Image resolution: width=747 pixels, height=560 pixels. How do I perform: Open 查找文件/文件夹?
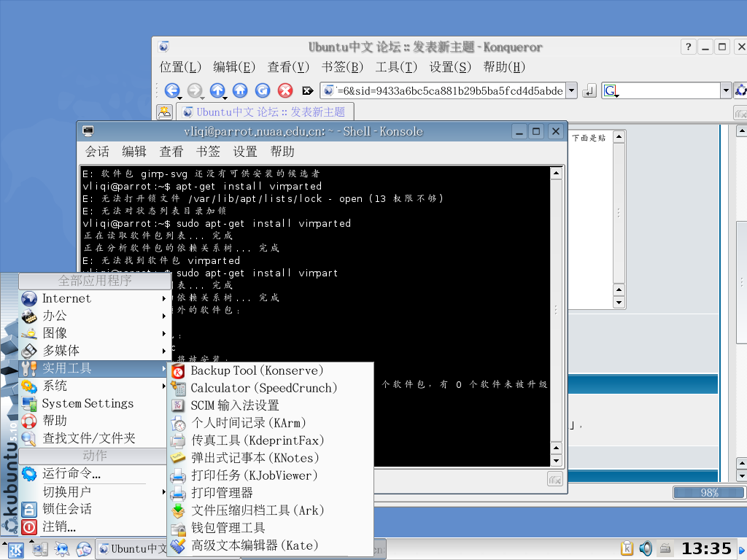tap(94, 438)
